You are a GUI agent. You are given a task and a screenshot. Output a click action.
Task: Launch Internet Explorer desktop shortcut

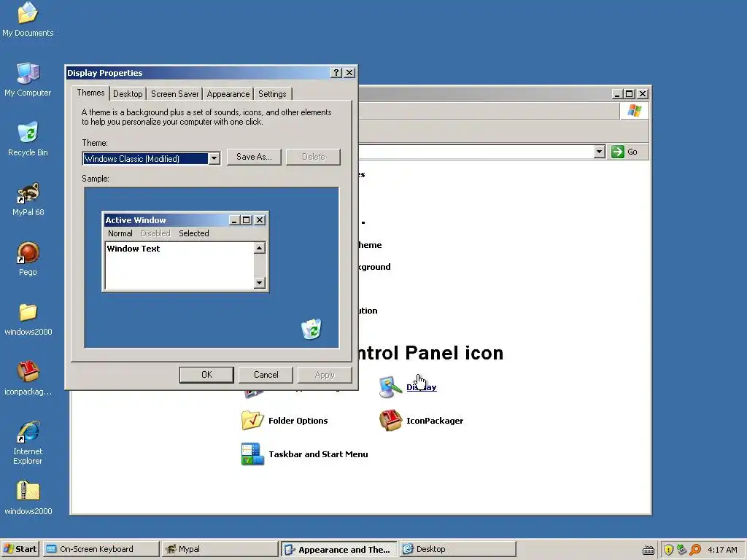(x=28, y=432)
